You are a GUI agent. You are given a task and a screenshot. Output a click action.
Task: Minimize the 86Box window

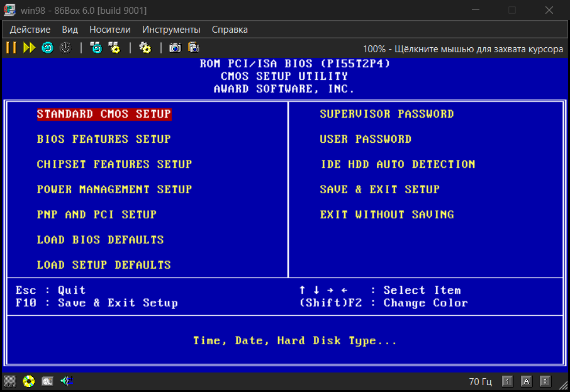[x=476, y=10]
